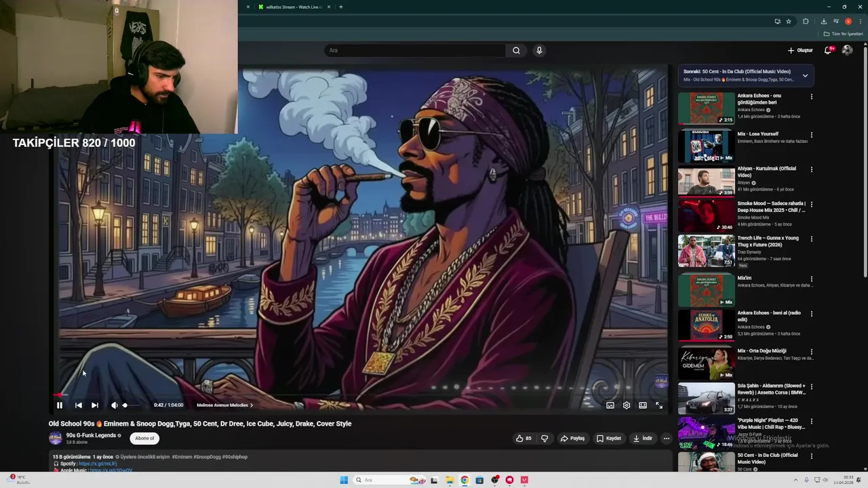Install page as app icon in address bar
This screenshot has width=868, height=488.
point(777,21)
